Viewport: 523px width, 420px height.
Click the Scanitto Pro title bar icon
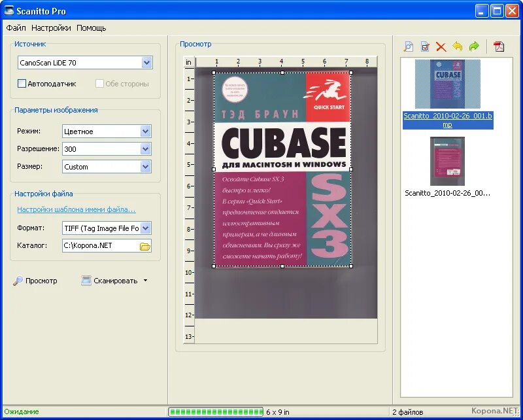tap(9, 10)
